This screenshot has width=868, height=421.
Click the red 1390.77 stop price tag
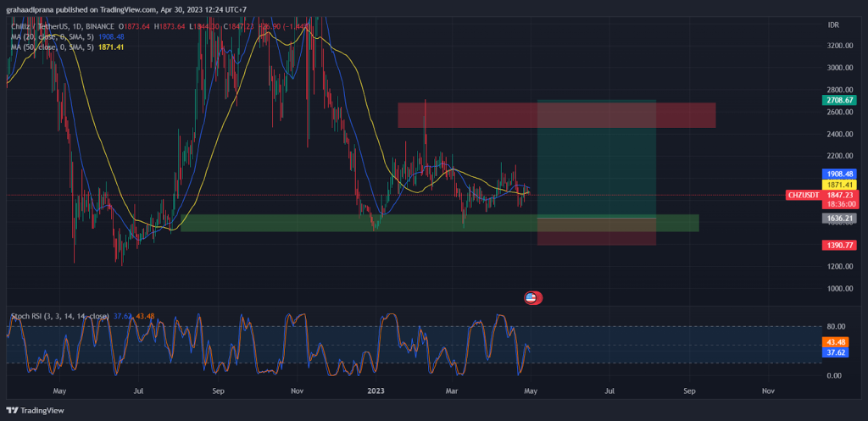pos(839,245)
